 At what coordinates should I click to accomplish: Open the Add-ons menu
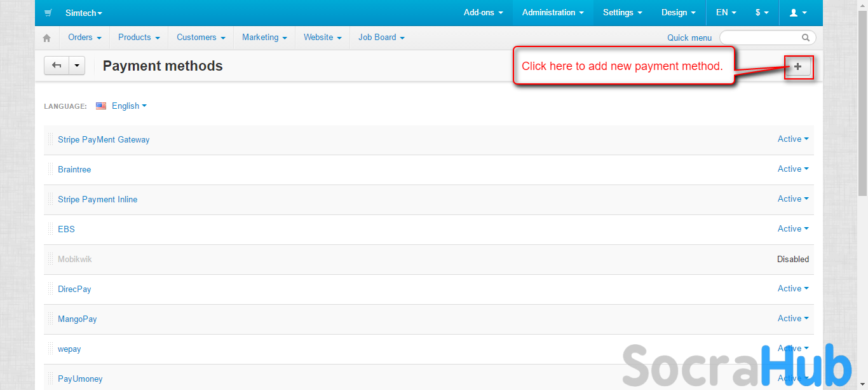tap(483, 13)
